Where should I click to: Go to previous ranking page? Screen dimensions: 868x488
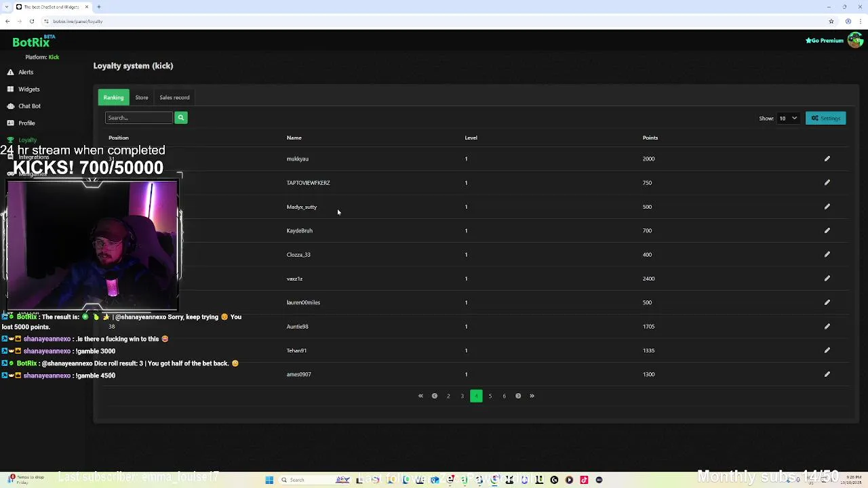pos(435,396)
